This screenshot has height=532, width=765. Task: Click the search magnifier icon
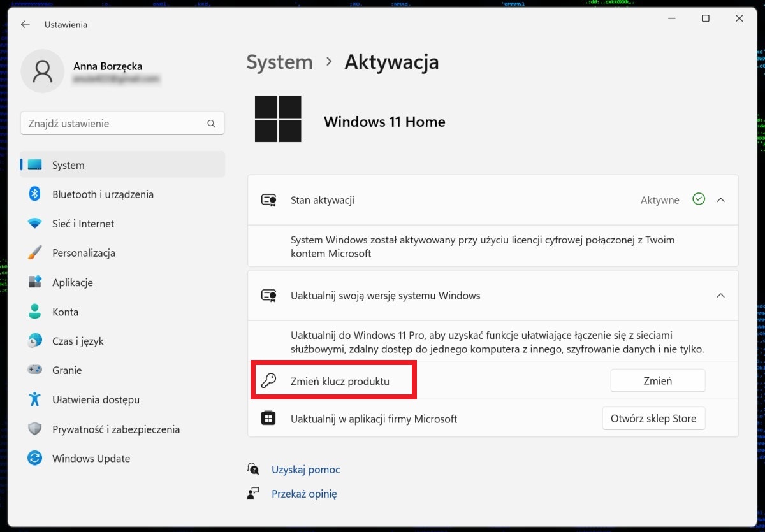212,124
